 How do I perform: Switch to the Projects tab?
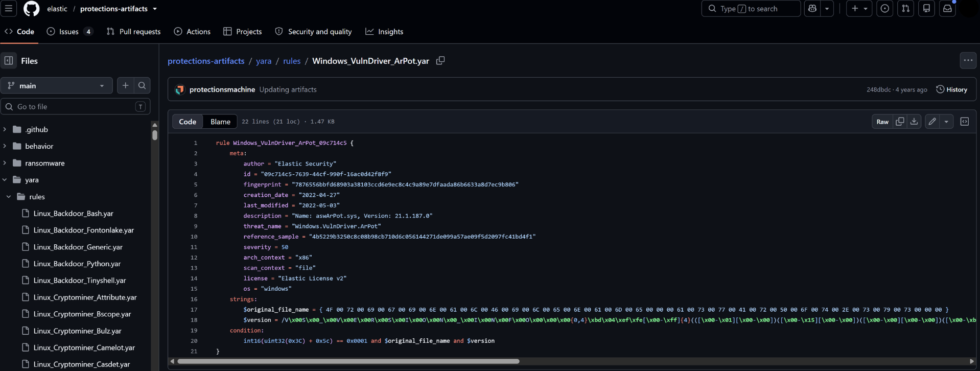243,32
